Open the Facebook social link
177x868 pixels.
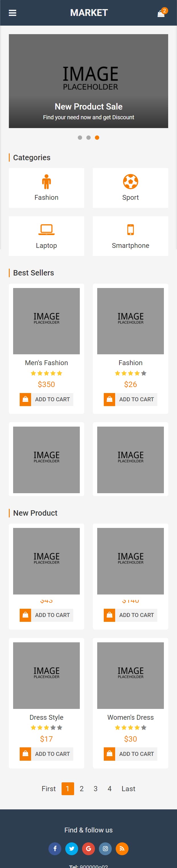coord(55,848)
